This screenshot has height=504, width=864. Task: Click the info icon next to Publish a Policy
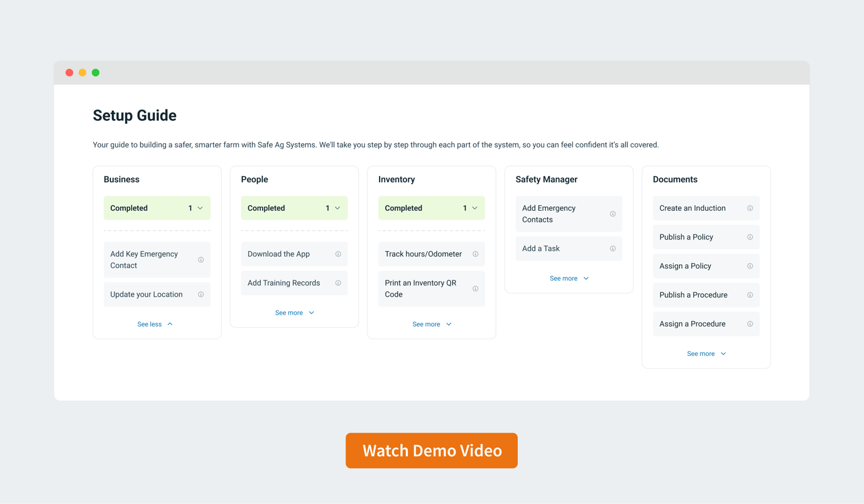coord(749,237)
